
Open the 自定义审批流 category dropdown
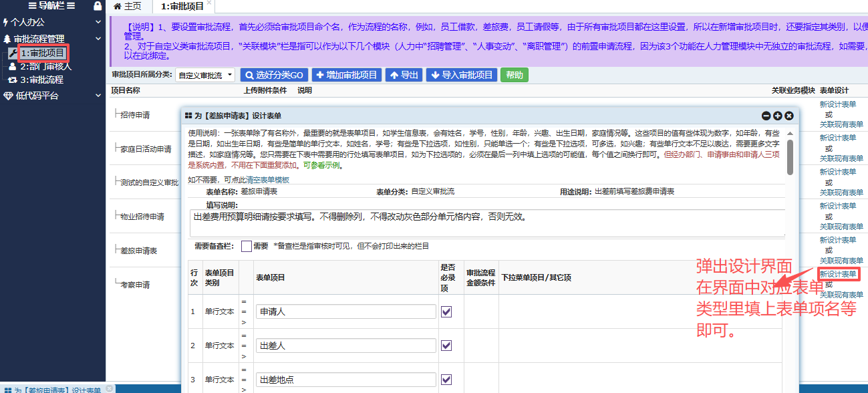pyautogui.click(x=205, y=76)
